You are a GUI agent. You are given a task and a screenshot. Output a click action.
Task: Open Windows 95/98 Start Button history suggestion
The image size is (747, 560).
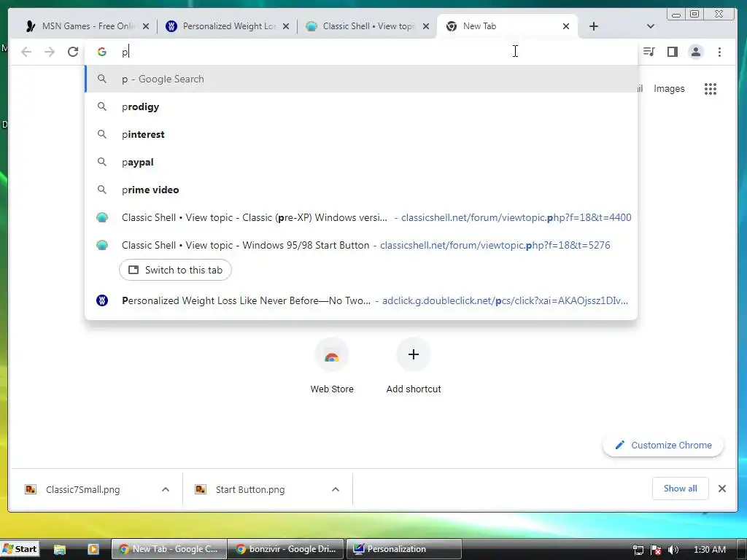pyautogui.click(x=361, y=245)
